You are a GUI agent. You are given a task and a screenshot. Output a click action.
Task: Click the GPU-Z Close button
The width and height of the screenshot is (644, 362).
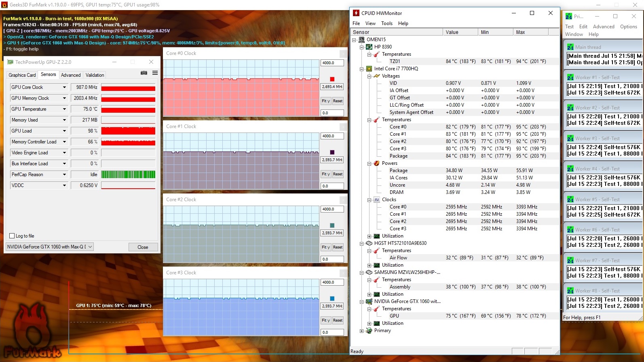[x=143, y=247]
